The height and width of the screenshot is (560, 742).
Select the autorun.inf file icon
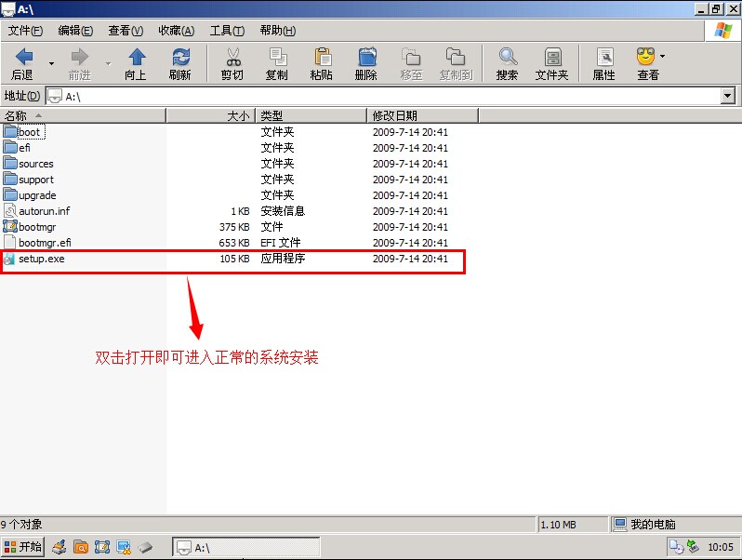pos(10,210)
